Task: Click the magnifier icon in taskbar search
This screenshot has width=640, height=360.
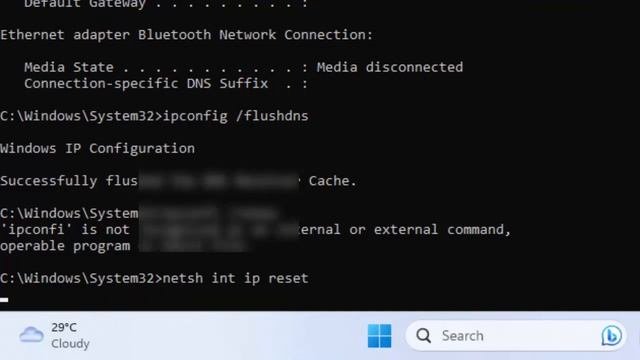Action: coord(423,336)
